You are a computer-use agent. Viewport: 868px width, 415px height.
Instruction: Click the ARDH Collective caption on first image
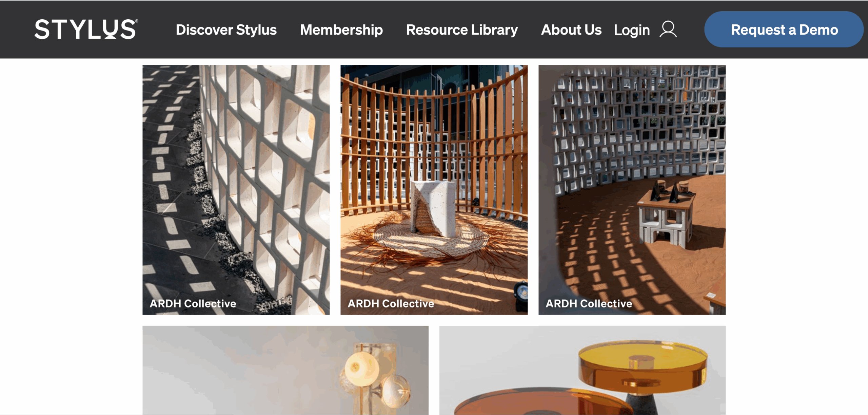(193, 303)
